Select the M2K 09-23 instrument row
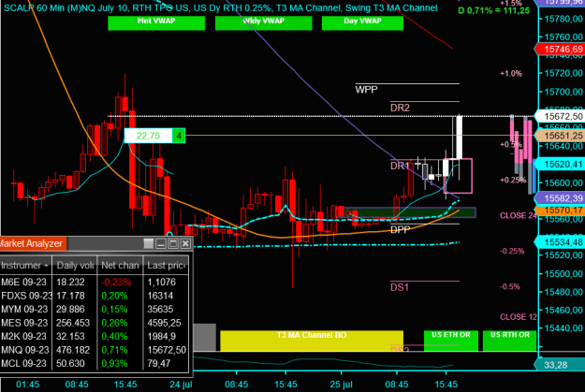The height and width of the screenshot is (392, 585). 94,337
